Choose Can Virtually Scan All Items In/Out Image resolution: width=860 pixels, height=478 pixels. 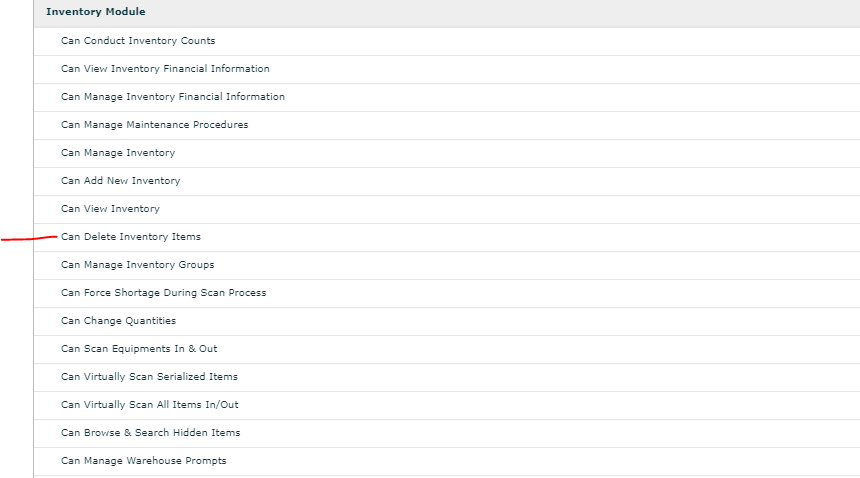point(150,405)
